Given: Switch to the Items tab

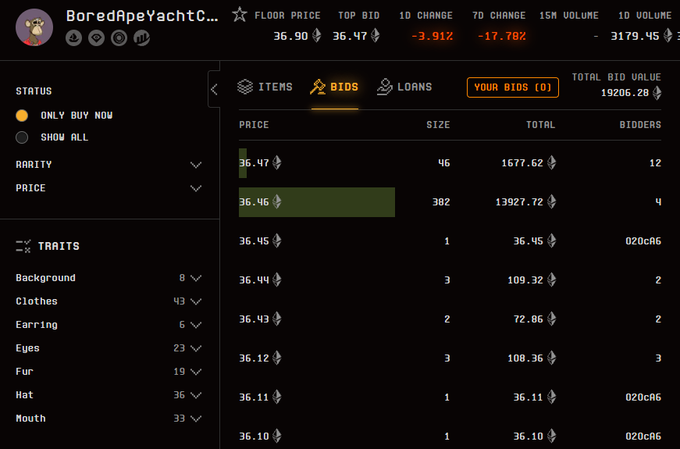Looking at the screenshot, I should pos(265,87).
